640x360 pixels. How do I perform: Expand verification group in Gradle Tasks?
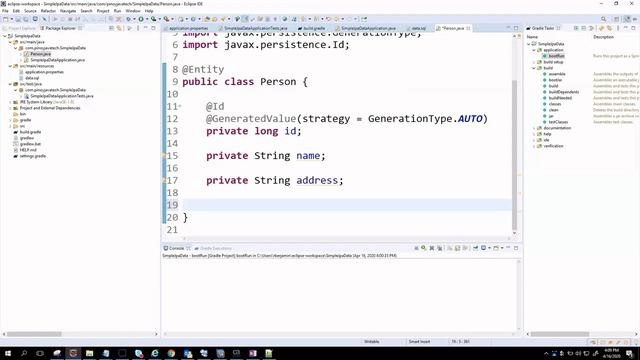point(534,146)
